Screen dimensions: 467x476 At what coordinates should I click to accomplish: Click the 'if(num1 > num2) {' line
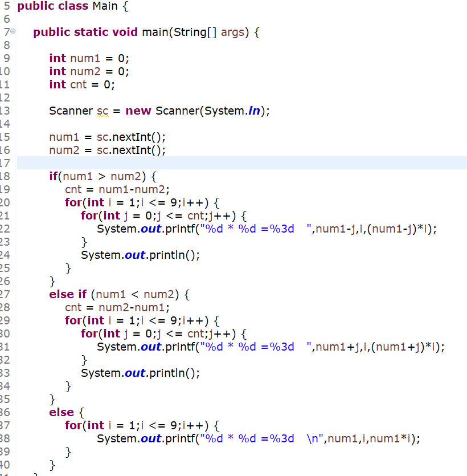pos(103,176)
